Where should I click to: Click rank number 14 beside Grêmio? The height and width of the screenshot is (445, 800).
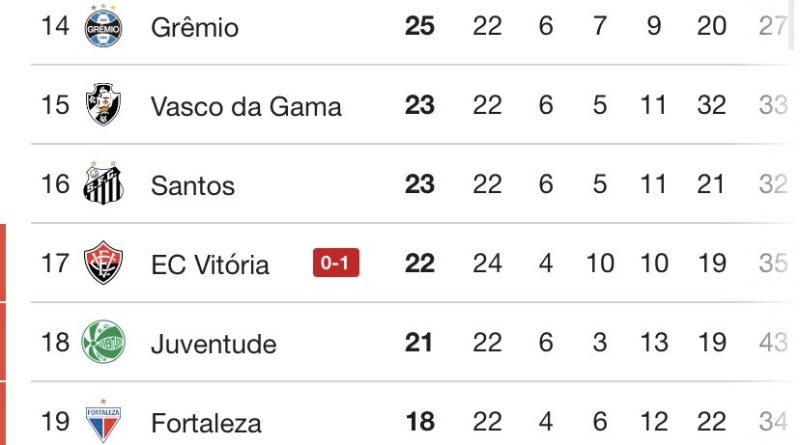click(x=55, y=26)
